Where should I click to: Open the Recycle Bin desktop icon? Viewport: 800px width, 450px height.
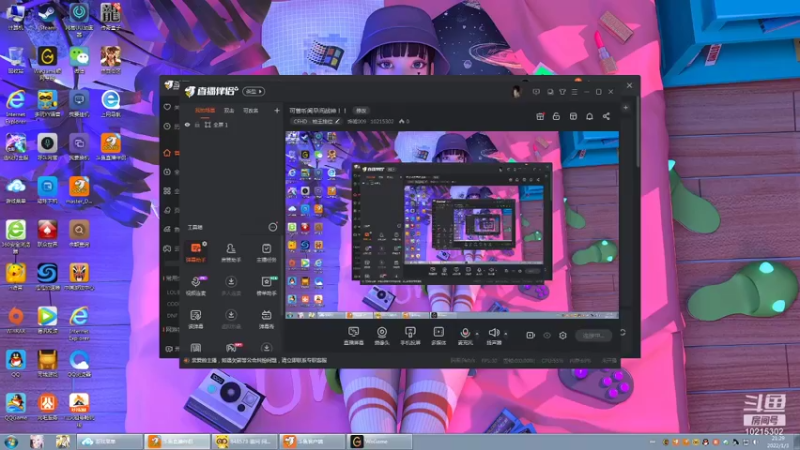[x=15, y=60]
